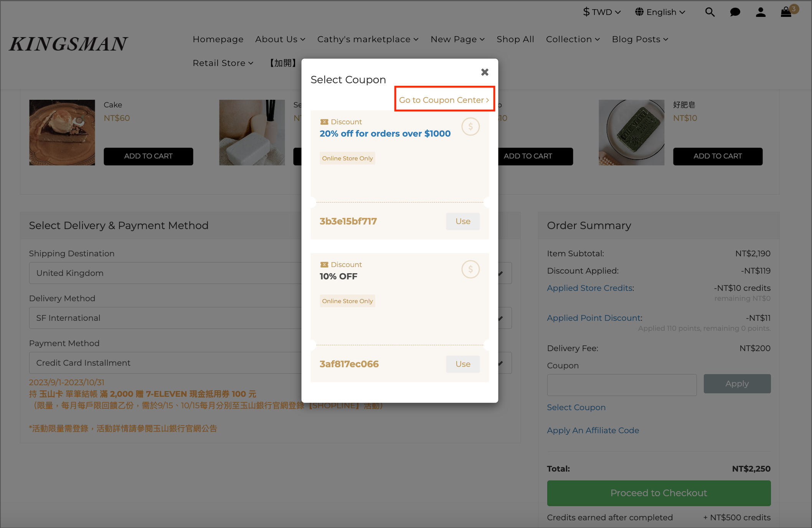This screenshot has height=528, width=812.
Task: Open the English language dropdown
Action: (660, 12)
